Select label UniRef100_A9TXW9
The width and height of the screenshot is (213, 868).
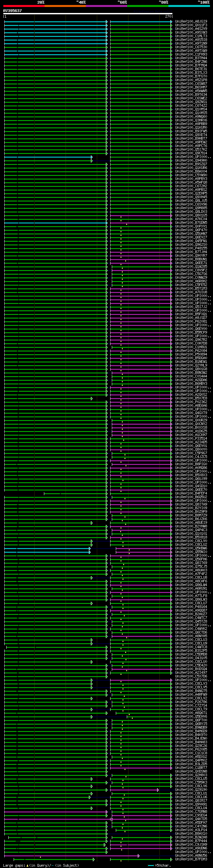191,51
